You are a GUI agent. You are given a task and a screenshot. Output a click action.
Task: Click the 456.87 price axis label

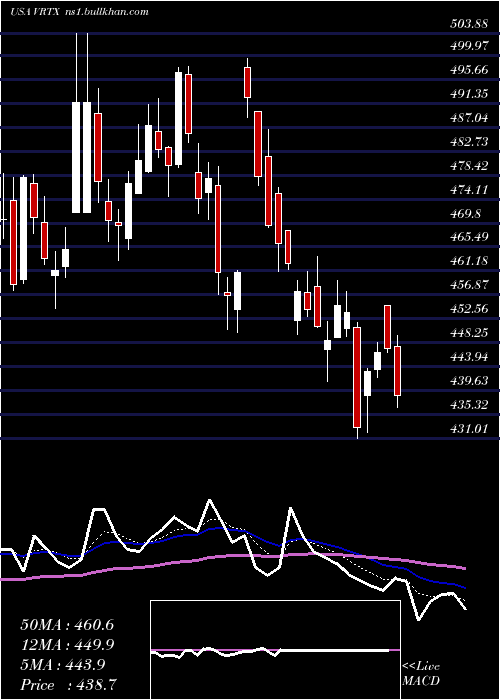pos(468,285)
